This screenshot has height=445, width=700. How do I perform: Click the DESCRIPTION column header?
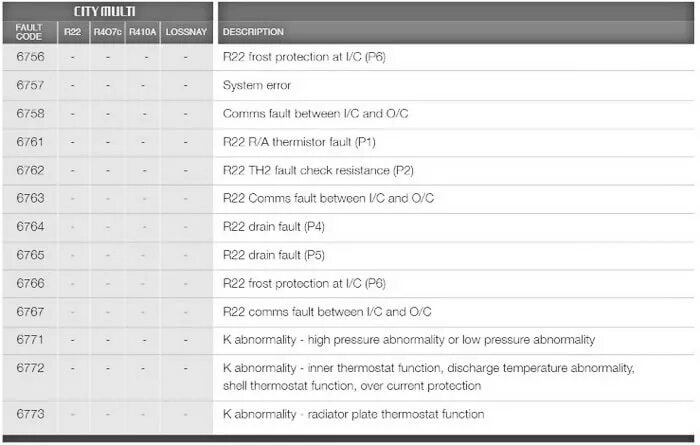coord(253,32)
